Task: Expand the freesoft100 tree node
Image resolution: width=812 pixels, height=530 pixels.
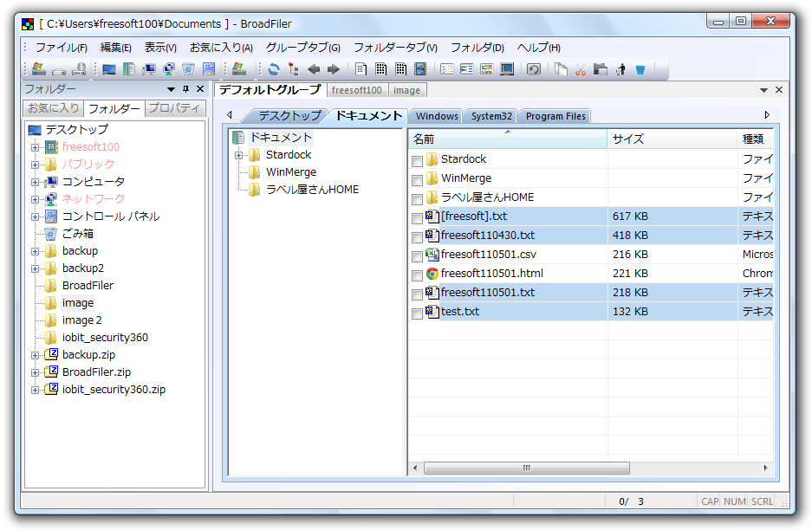Action: pyautogui.click(x=35, y=147)
